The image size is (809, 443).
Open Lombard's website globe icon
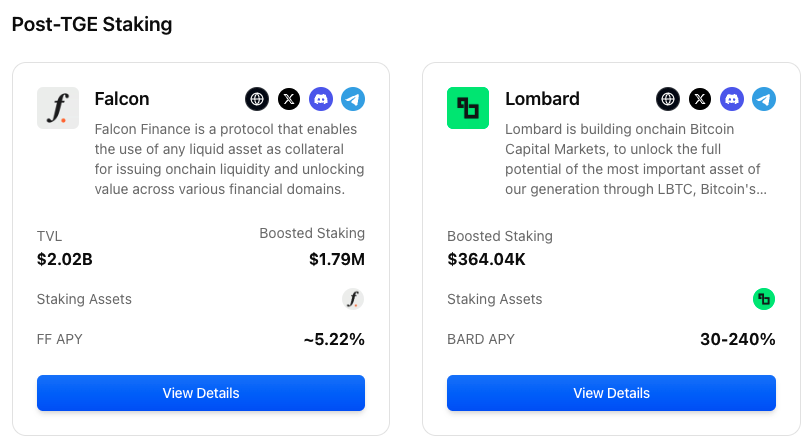669,99
